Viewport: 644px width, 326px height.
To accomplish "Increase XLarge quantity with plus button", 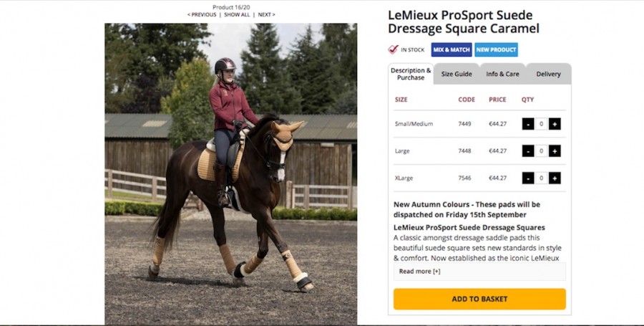I will pos(555,178).
